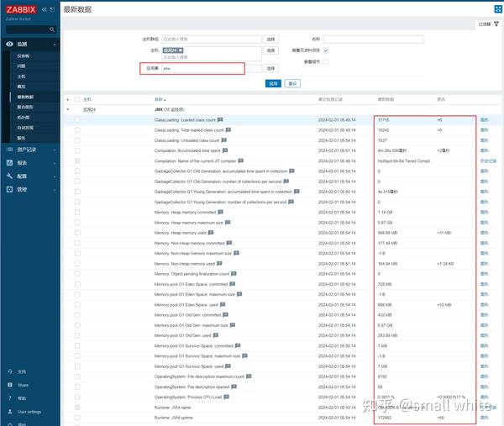The height and width of the screenshot is (426, 504).
Task: Open Dashboard in Monitoring submenu
Action: (x=24, y=56)
